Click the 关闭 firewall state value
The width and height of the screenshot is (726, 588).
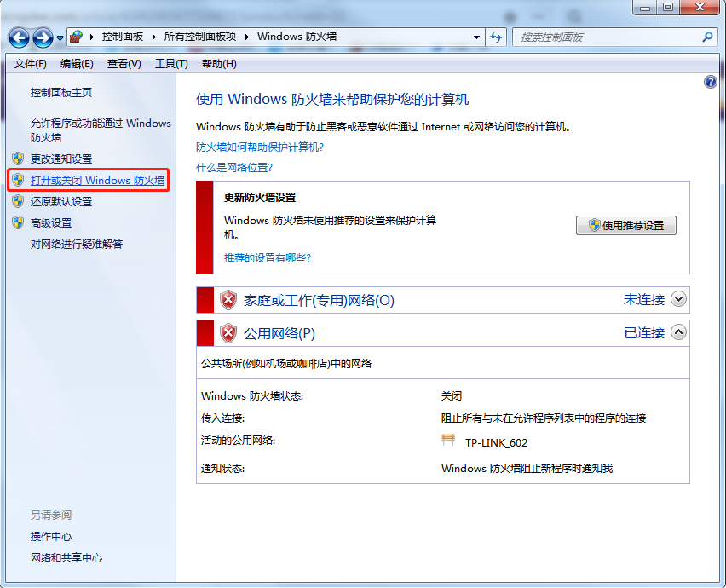(x=452, y=396)
